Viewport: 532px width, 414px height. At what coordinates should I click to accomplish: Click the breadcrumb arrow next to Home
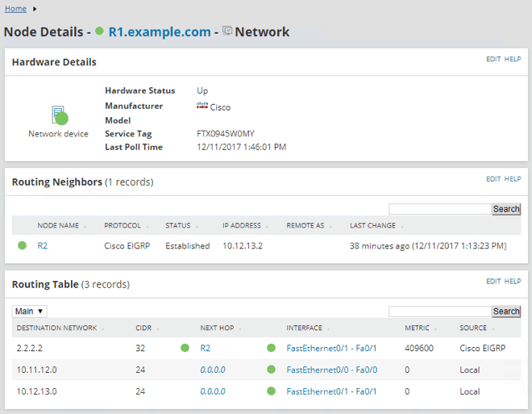click(35, 9)
